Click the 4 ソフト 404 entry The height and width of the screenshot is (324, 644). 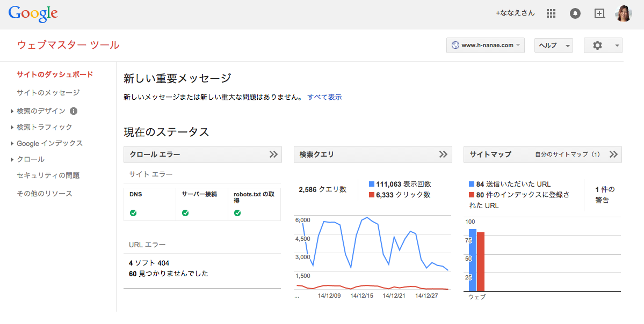click(149, 263)
